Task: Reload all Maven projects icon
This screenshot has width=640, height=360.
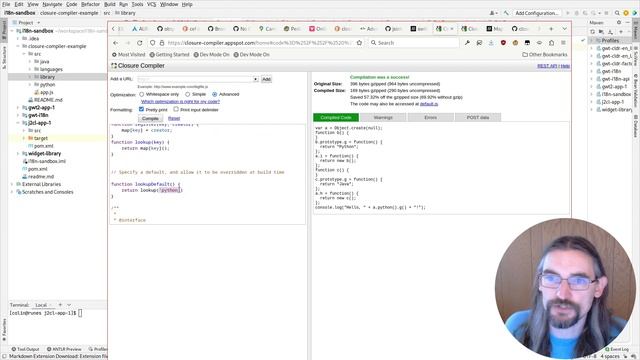Action: coord(593,31)
